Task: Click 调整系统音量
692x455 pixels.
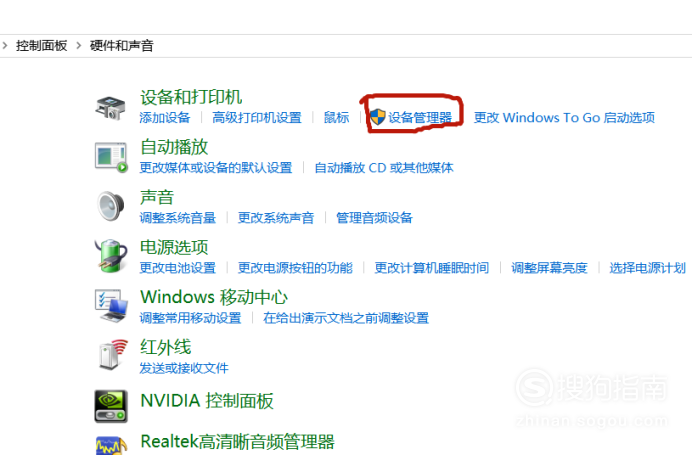Action: tap(177, 218)
